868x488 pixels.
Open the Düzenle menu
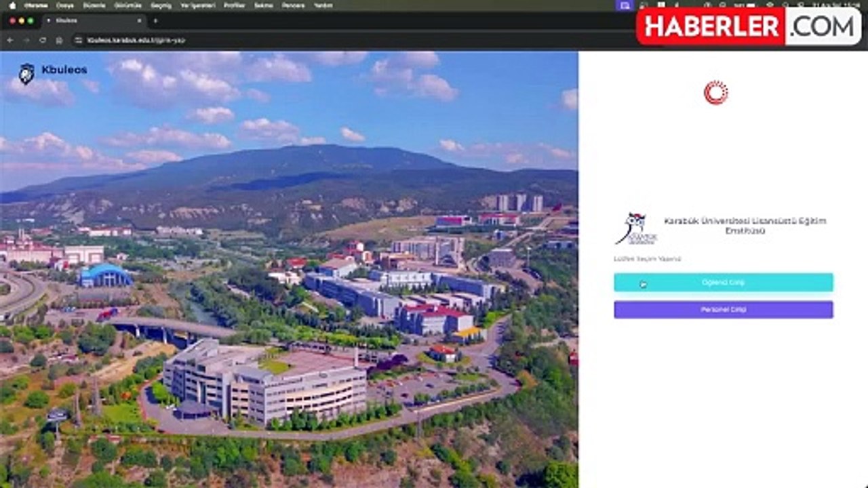[94, 5]
